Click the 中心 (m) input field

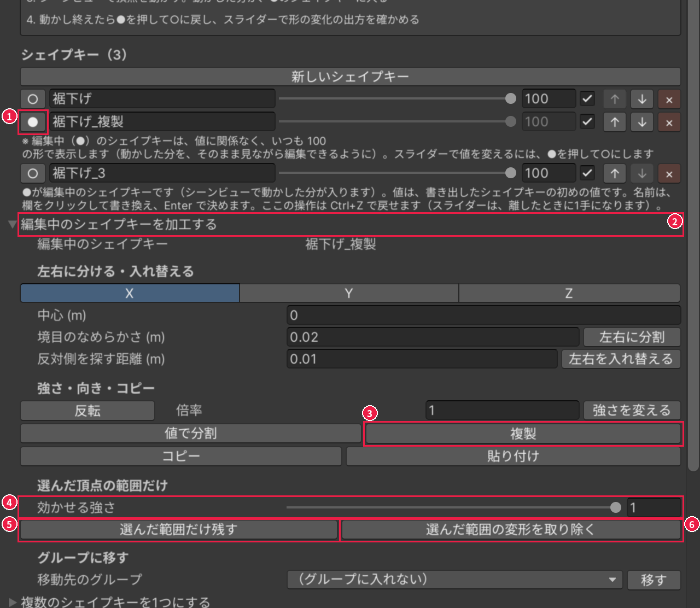coord(483,315)
